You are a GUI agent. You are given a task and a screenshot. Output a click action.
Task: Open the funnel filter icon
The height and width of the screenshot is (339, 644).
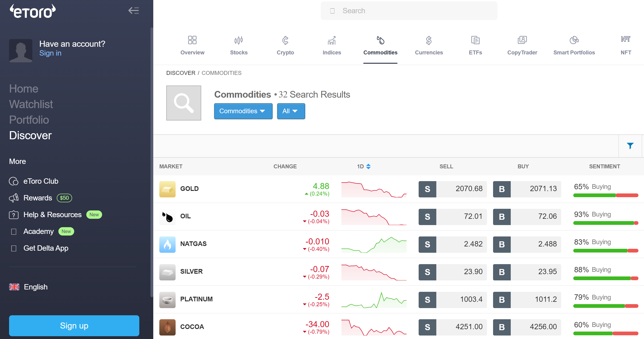coord(630,146)
